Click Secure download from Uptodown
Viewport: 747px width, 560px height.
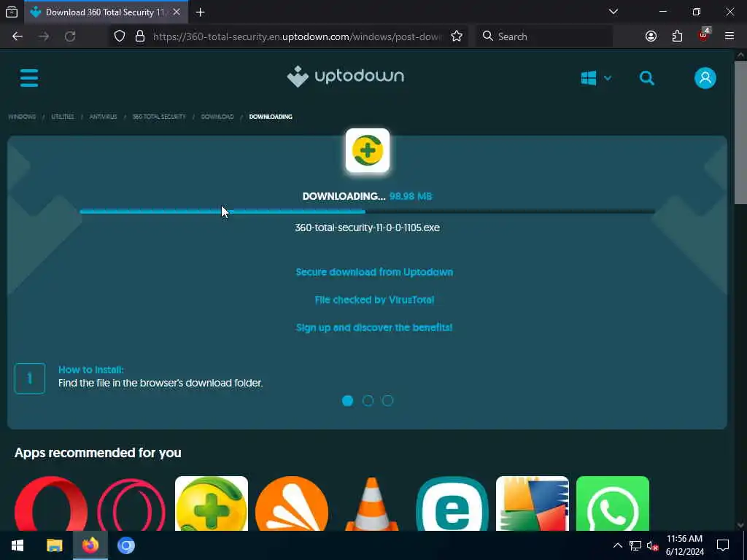tap(374, 273)
